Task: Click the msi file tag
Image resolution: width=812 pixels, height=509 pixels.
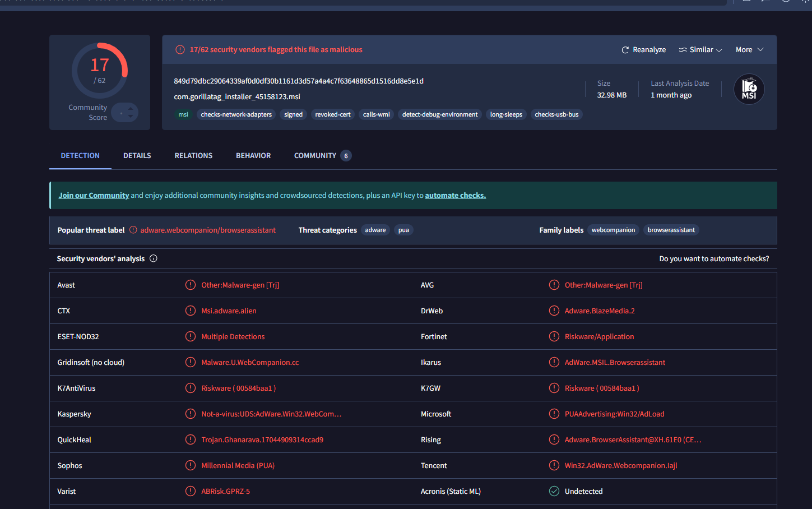Action: [183, 114]
